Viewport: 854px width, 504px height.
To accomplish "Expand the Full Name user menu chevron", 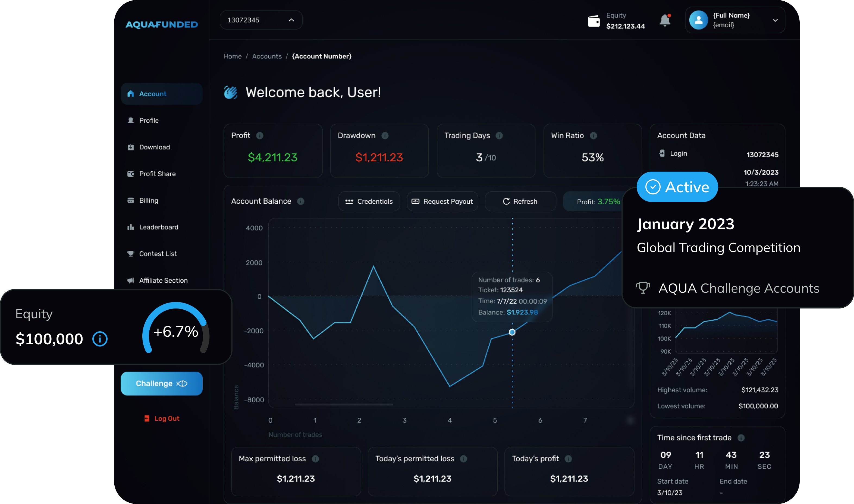I will tap(775, 20).
